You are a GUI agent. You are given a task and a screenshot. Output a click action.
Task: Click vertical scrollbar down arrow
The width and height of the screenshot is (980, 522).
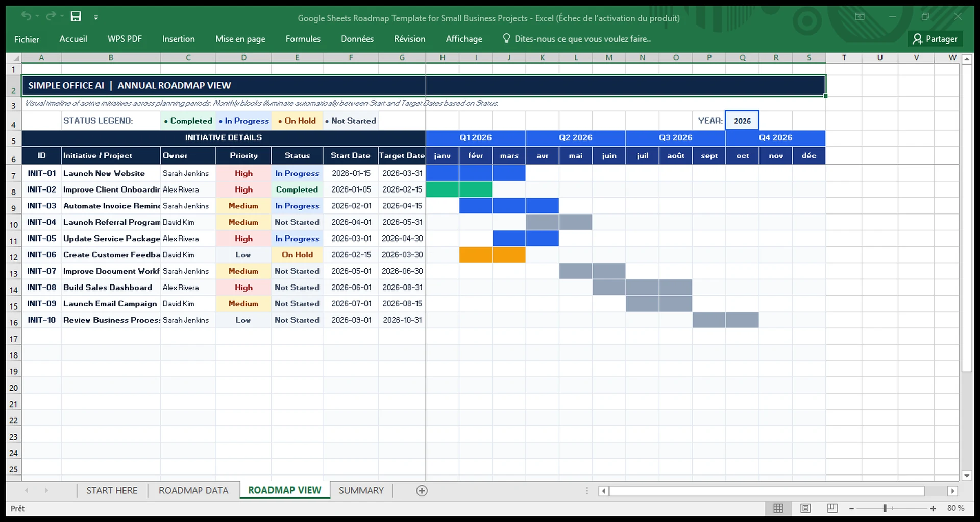click(x=967, y=476)
